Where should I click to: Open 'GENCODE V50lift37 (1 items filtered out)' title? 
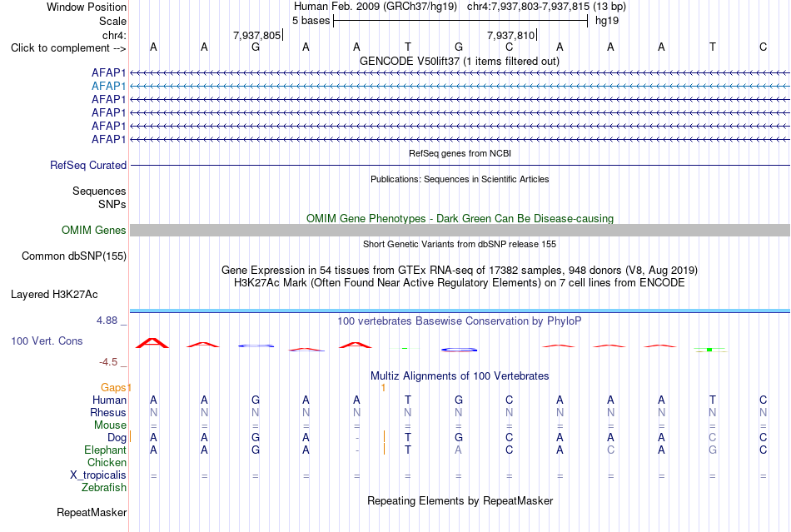[460, 61]
